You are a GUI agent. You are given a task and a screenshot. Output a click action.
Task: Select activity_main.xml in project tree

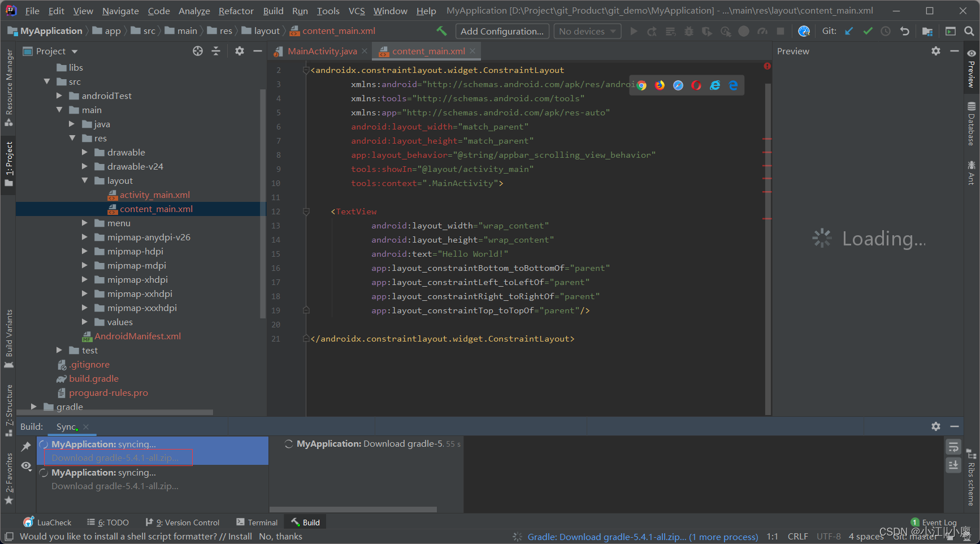click(x=154, y=195)
